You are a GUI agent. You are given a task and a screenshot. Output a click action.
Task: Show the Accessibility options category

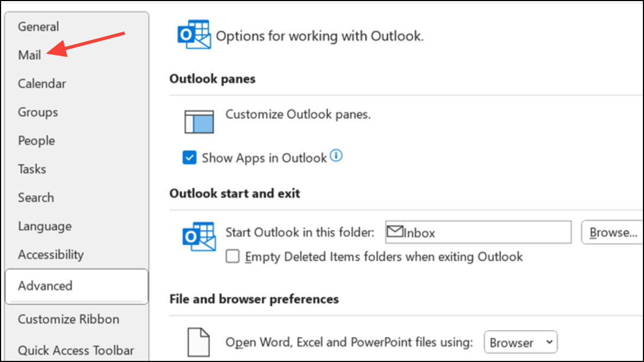51,255
